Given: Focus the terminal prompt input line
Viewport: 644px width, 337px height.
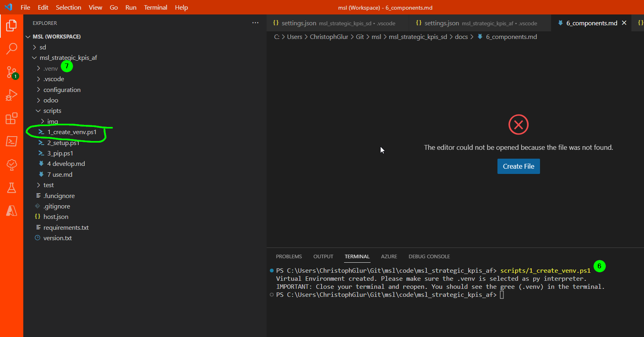Looking at the screenshot, I should point(502,295).
